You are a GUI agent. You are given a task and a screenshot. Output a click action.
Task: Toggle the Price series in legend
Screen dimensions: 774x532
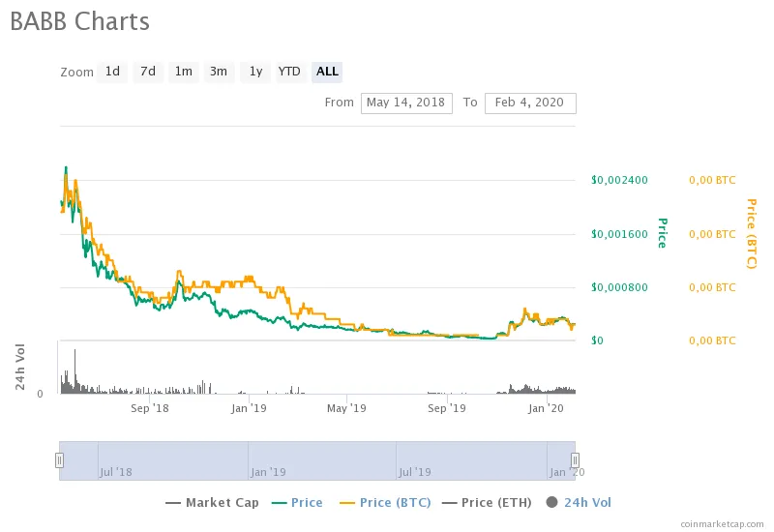point(297,502)
